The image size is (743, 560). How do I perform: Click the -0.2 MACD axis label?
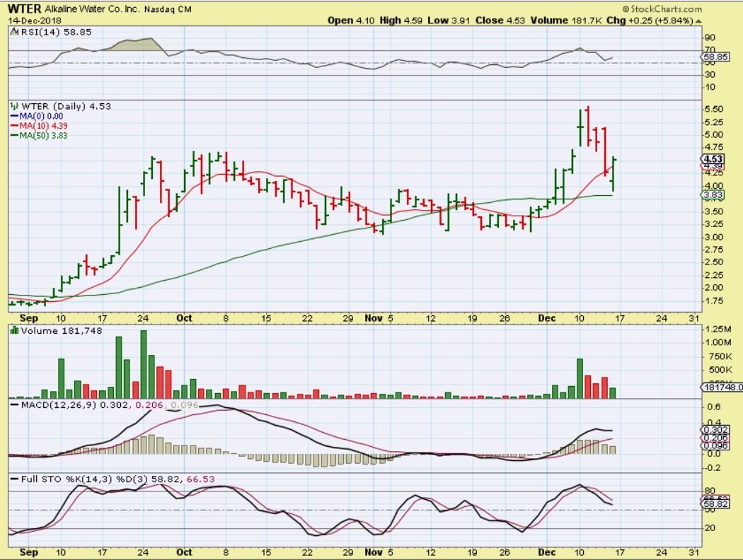713,467
